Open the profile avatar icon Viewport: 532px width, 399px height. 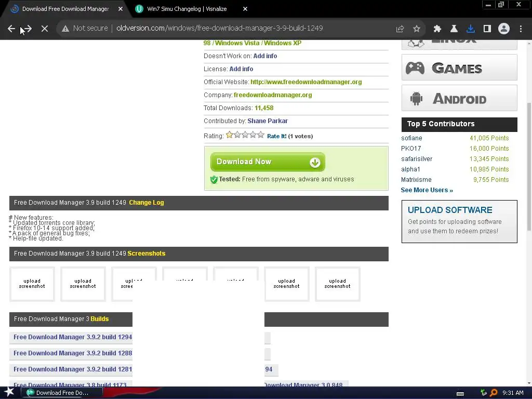[x=504, y=29]
